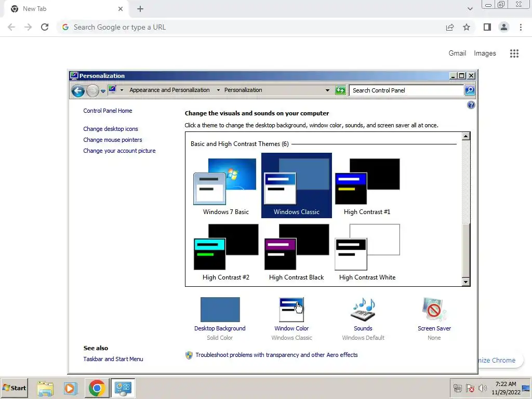Click the Forward arrow in Personalization window
Viewport: 532px width, 399px height.
pyautogui.click(x=92, y=90)
